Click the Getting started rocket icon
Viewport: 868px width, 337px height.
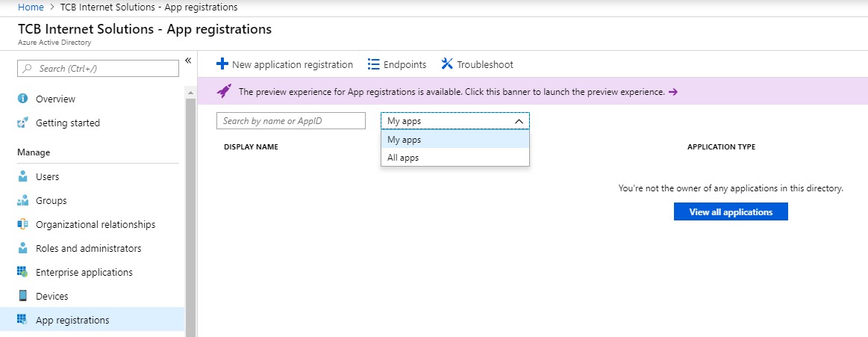pyautogui.click(x=22, y=123)
